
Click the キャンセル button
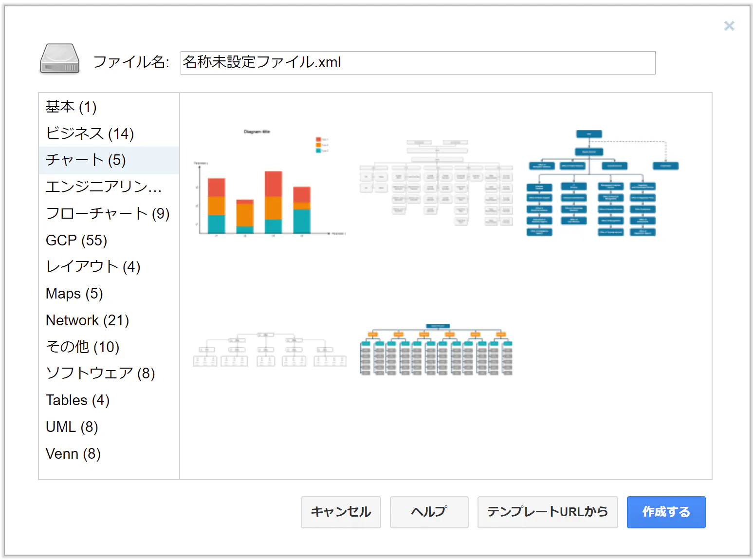pos(341,512)
